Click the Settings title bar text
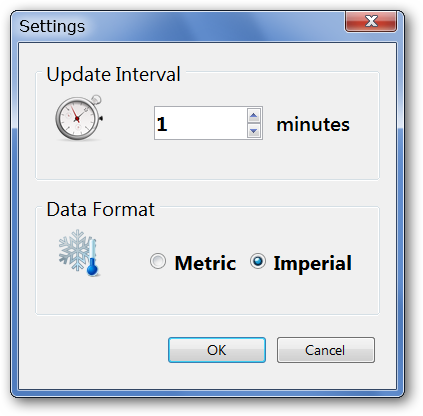Viewport: 423px width, 416px height. click(x=52, y=26)
